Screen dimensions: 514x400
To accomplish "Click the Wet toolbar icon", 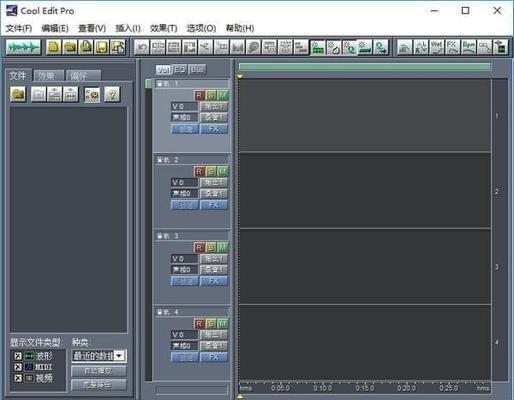I will point(436,47).
